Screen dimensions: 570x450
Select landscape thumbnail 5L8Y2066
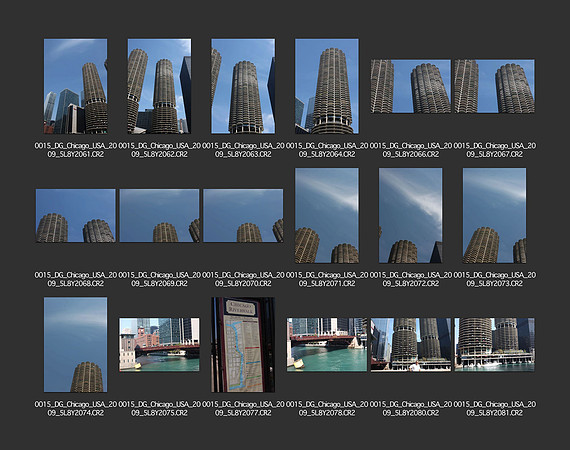coord(411,87)
